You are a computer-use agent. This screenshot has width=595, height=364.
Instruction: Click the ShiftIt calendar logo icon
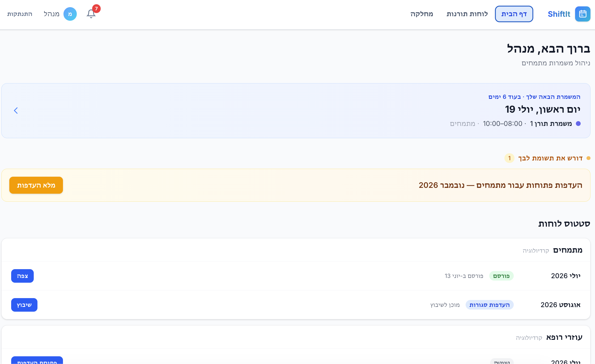coord(583,14)
